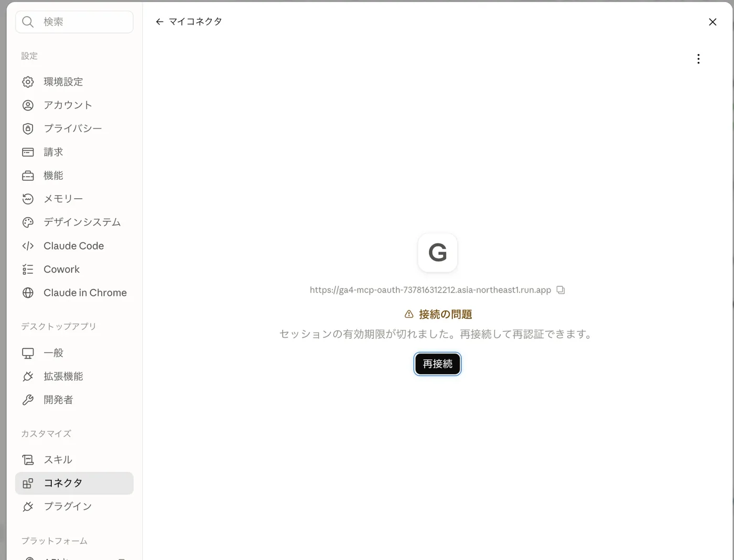Go to the 機能 settings section

74,176
